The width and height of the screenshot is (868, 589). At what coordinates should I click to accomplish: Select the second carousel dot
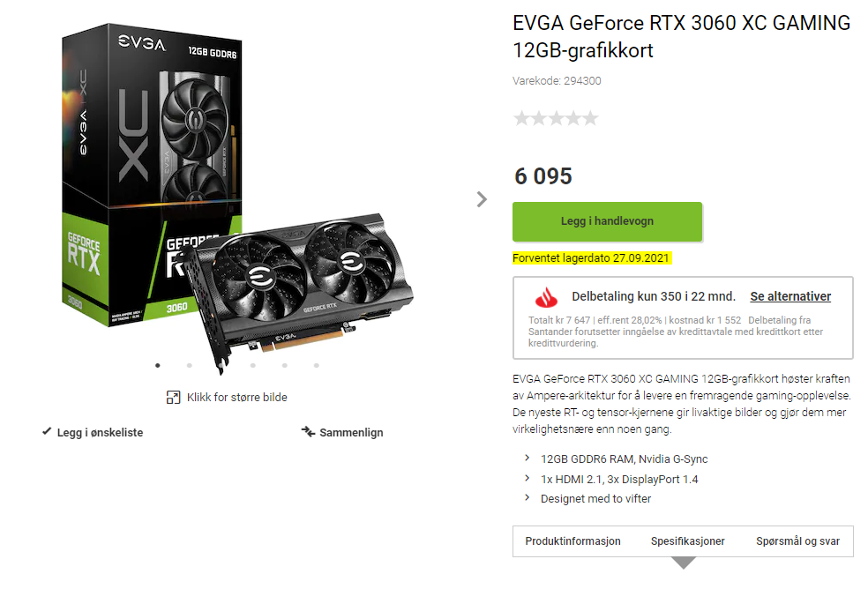(x=190, y=365)
